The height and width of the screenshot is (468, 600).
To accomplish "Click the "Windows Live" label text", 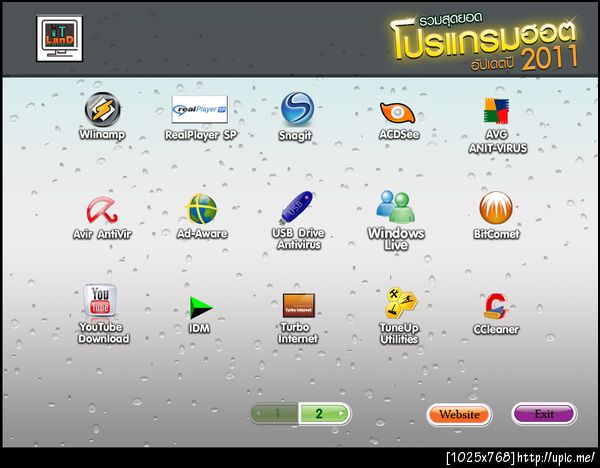I will [396, 239].
